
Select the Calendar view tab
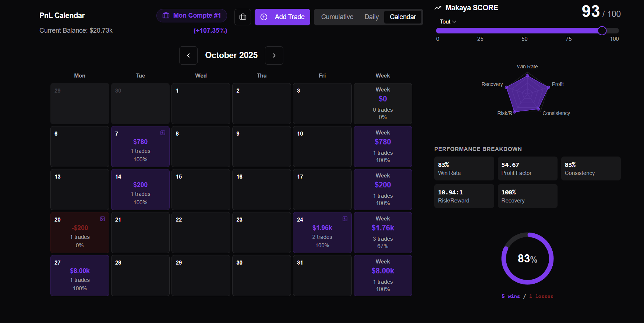pyautogui.click(x=403, y=17)
